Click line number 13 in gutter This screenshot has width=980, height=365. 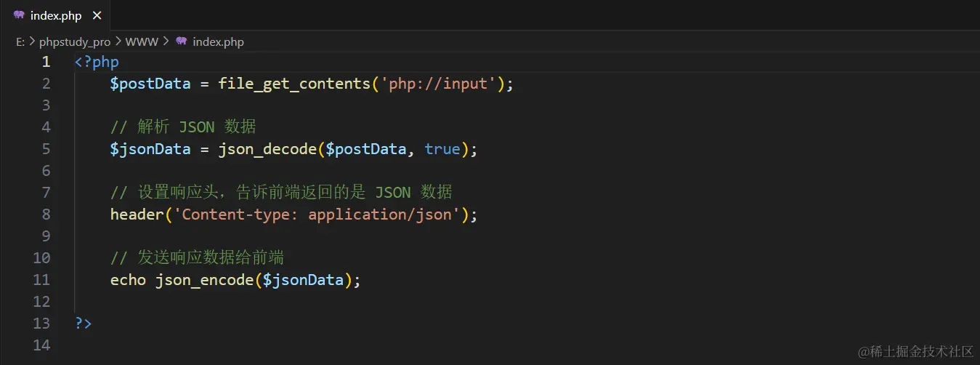click(41, 324)
